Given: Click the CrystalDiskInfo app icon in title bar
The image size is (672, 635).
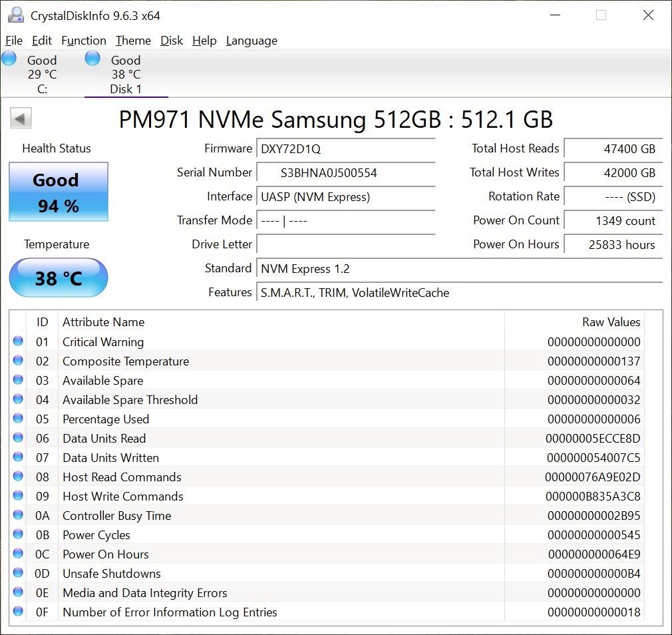Looking at the screenshot, I should 16,15.
